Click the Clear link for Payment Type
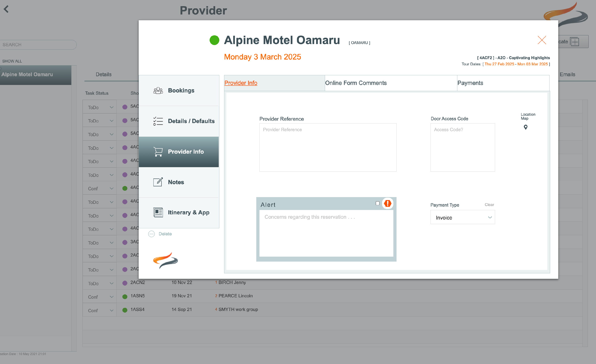This screenshot has width=596, height=364. coord(489,205)
